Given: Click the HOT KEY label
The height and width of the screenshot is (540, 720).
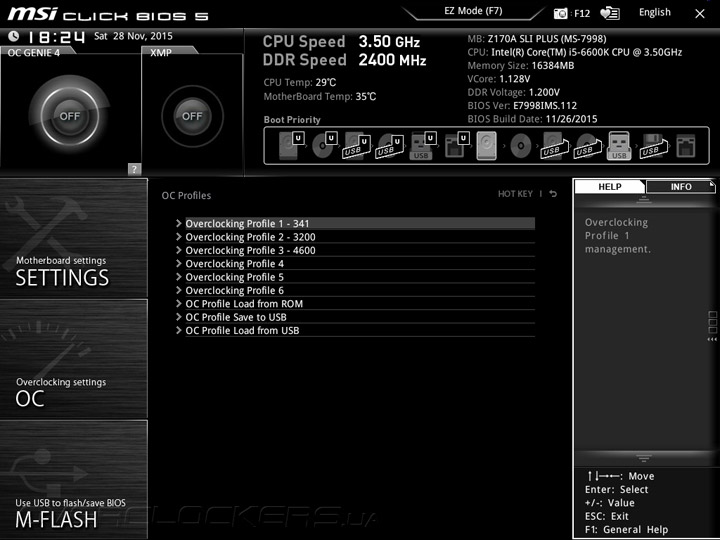Looking at the screenshot, I should 515,194.
